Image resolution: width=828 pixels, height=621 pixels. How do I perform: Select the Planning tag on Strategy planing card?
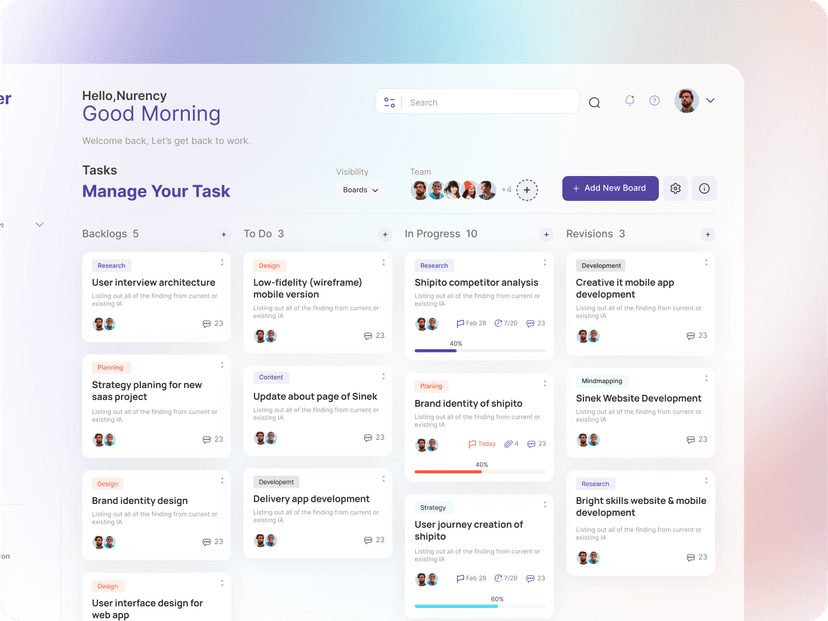(110, 368)
